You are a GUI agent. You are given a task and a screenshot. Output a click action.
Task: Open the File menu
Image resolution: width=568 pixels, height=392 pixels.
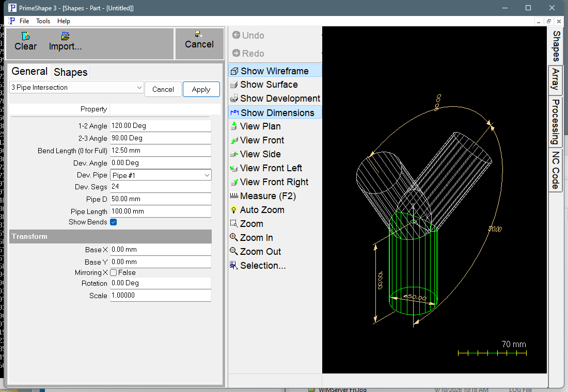coord(24,21)
